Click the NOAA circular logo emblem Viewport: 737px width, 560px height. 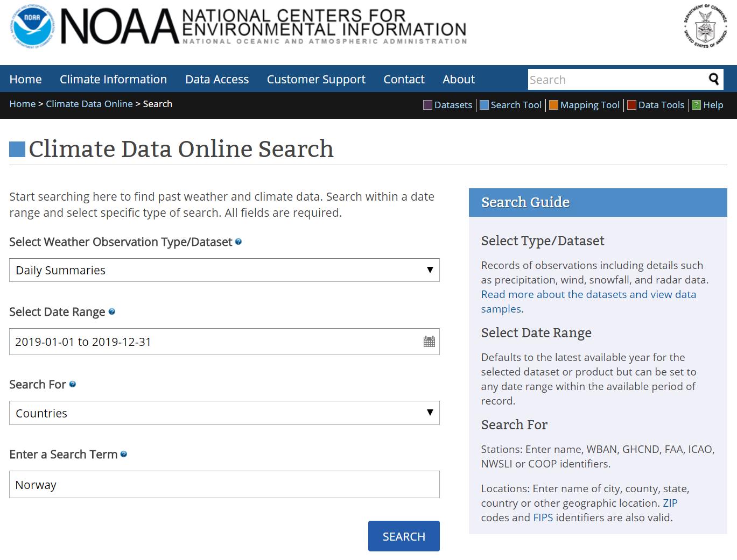pyautogui.click(x=32, y=26)
